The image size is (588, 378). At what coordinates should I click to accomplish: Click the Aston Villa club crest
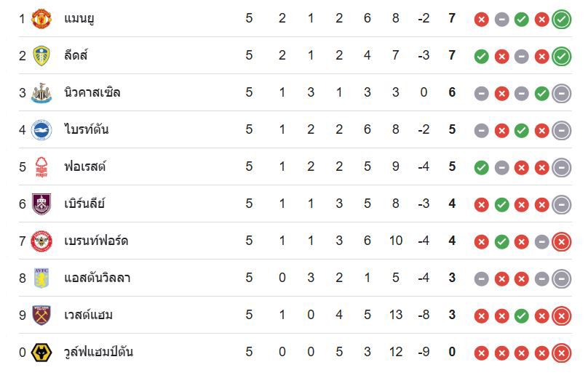tap(41, 278)
